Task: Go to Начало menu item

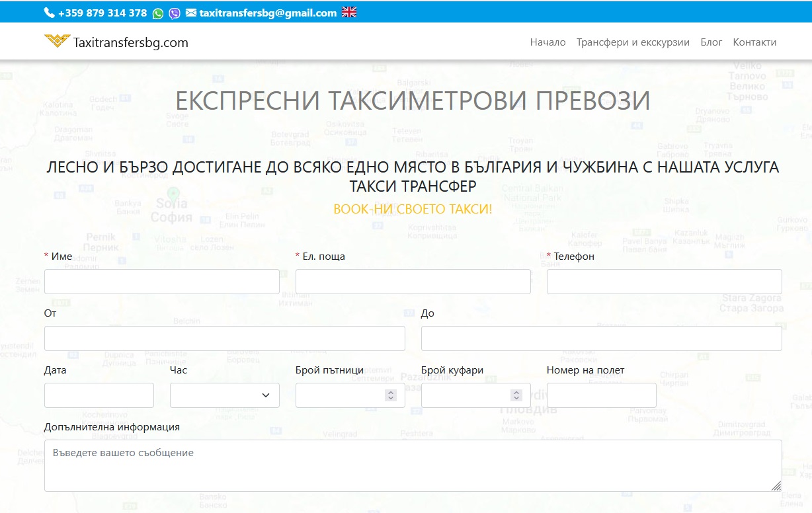Action: tap(548, 42)
